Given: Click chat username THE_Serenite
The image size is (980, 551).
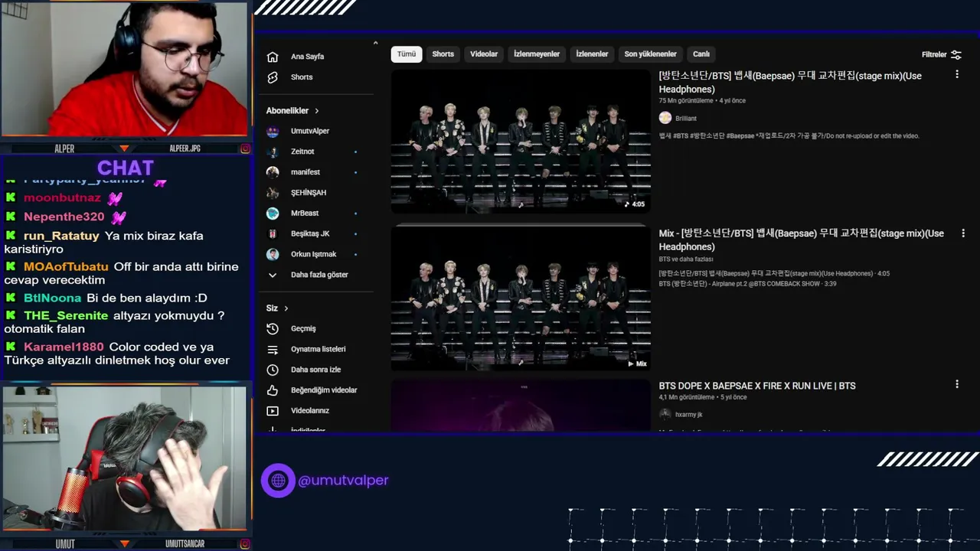Looking at the screenshot, I should click(66, 315).
